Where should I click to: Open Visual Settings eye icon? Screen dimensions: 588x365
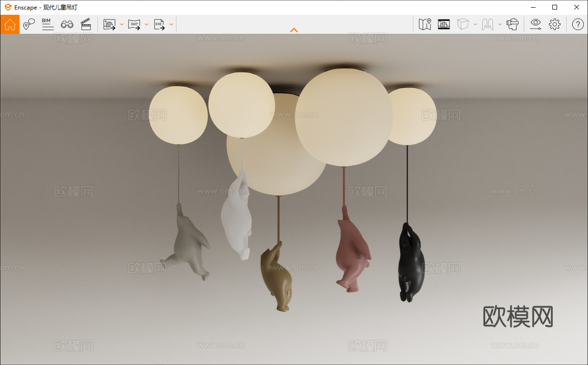point(536,24)
